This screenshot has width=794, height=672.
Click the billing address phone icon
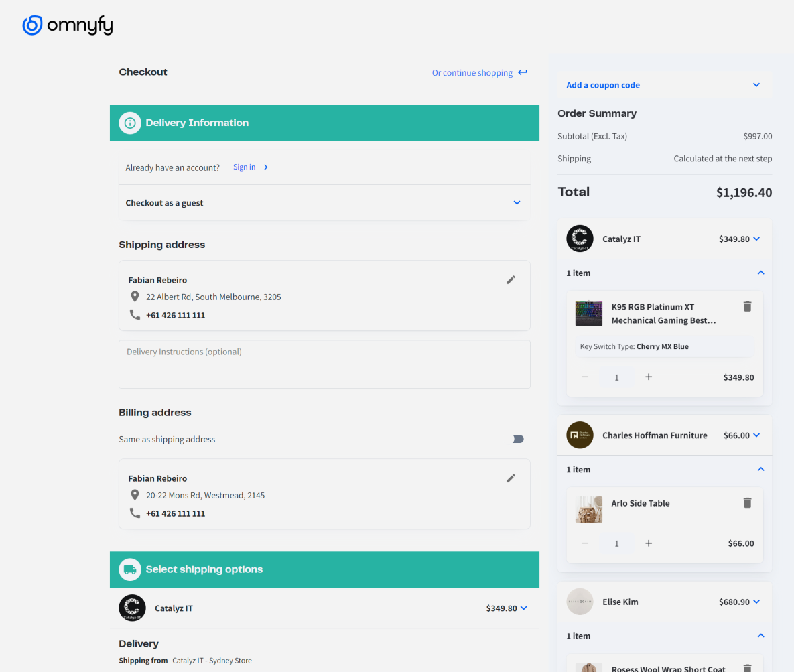coord(135,513)
